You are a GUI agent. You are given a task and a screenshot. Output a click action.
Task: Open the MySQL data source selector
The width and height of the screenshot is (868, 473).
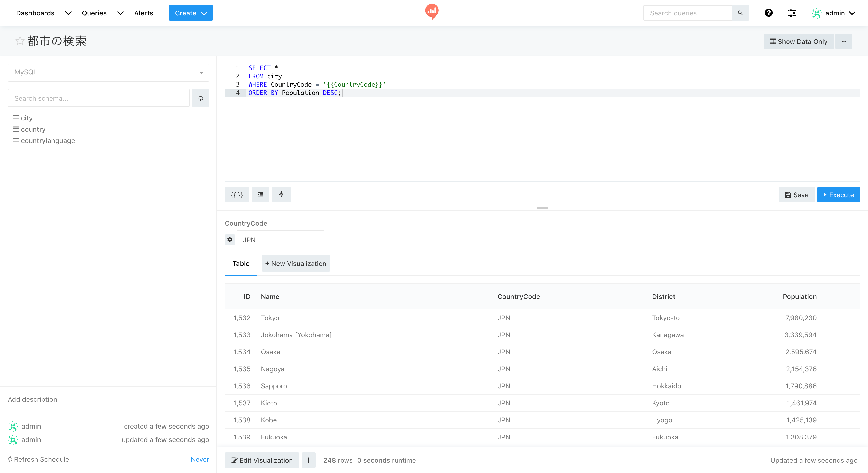[108, 72]
